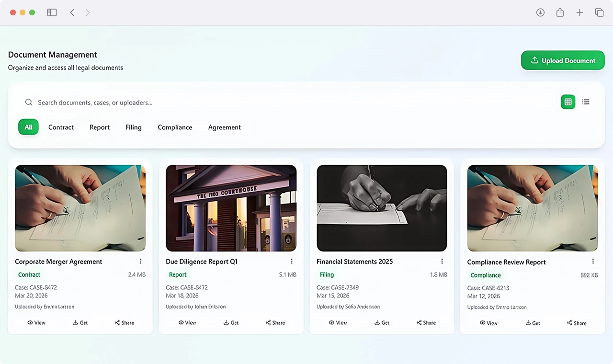Filter documents by Agreement
Viewport: 613px width, 364px height.
[224, 127]
